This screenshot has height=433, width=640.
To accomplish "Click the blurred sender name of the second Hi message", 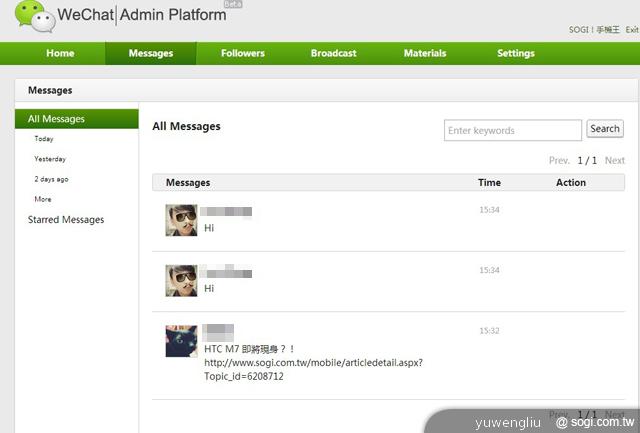I will pyautogui.click(x=226, y=271).
